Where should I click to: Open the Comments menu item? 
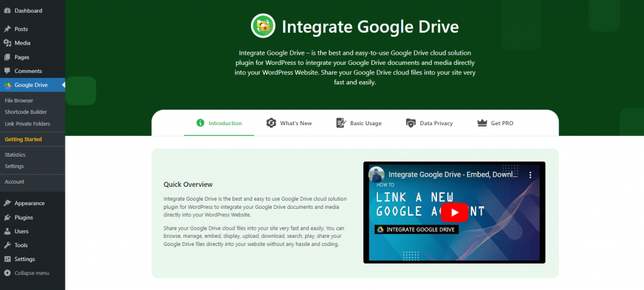coord(33,71)
